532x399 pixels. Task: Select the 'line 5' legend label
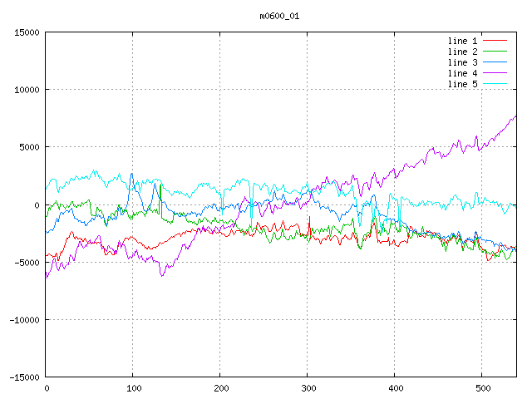click(463, 84)
